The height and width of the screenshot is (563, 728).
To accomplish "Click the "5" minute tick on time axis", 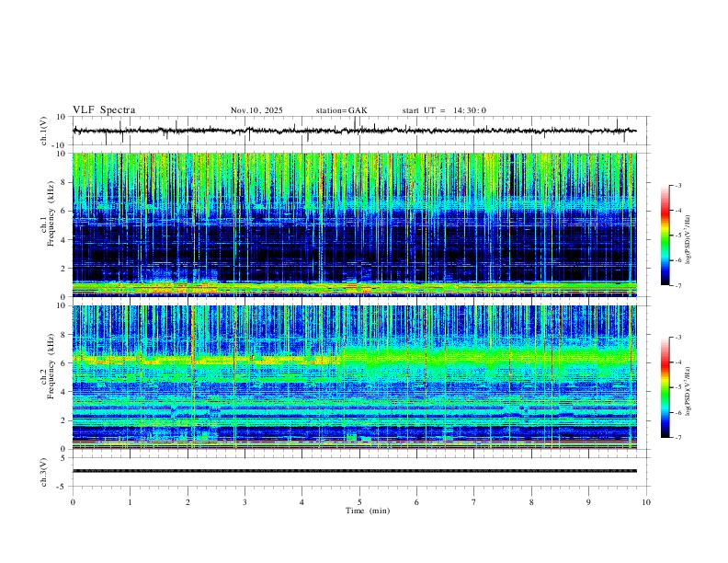I will pos(359,502).
